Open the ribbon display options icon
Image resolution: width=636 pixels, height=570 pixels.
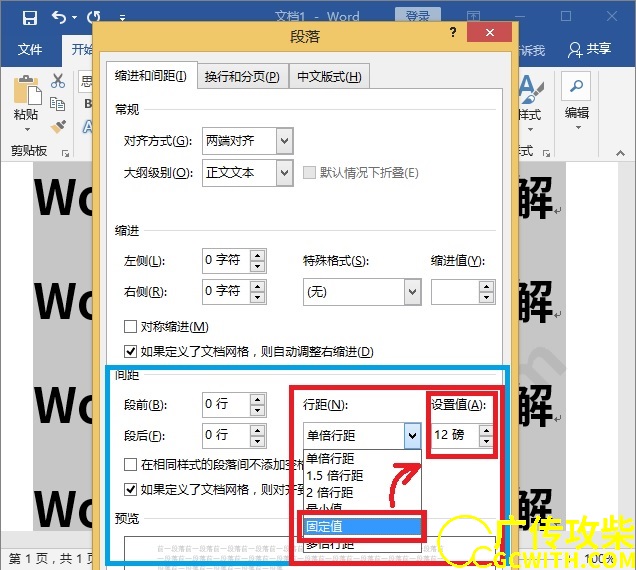pos(473,16)
